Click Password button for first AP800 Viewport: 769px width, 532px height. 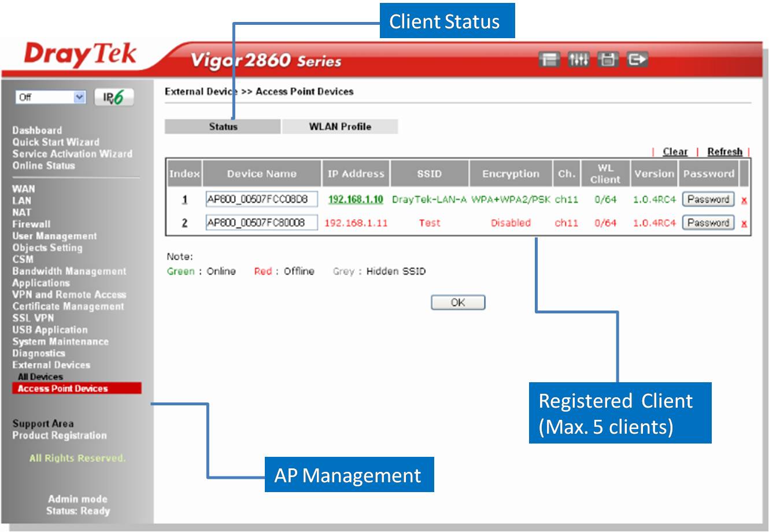[708, 199]
